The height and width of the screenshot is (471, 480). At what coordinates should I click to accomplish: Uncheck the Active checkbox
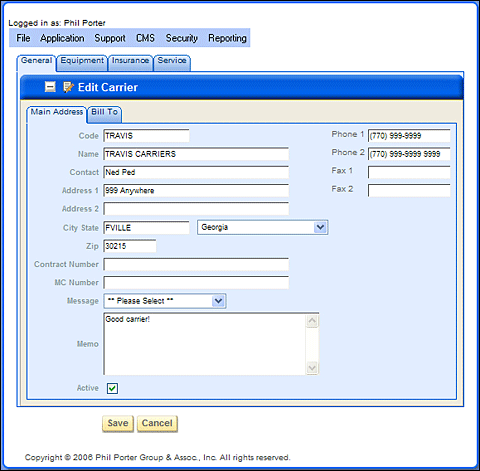pos(112,388)
